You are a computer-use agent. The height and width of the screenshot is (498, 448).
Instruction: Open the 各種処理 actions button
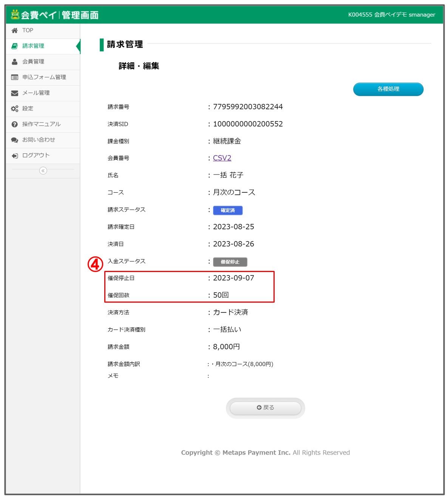pyautogui.click(x=388, y=89)
